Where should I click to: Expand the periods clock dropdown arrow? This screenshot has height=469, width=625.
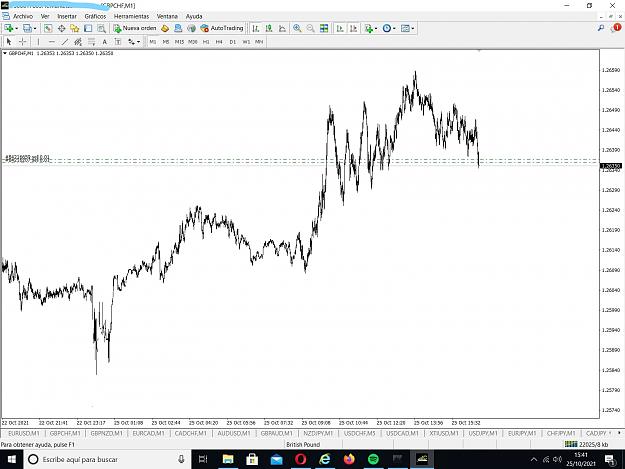[394, 29]
